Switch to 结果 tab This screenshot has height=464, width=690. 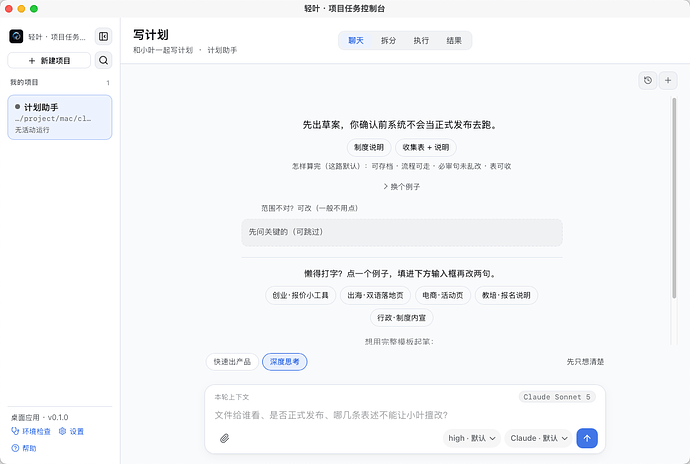point(454,41)
